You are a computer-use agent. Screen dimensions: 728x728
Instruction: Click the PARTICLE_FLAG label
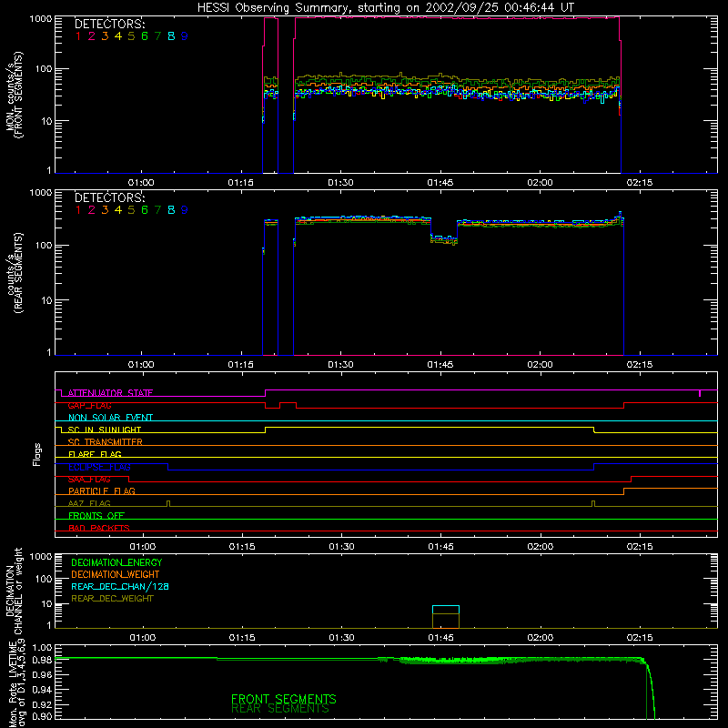102,491
